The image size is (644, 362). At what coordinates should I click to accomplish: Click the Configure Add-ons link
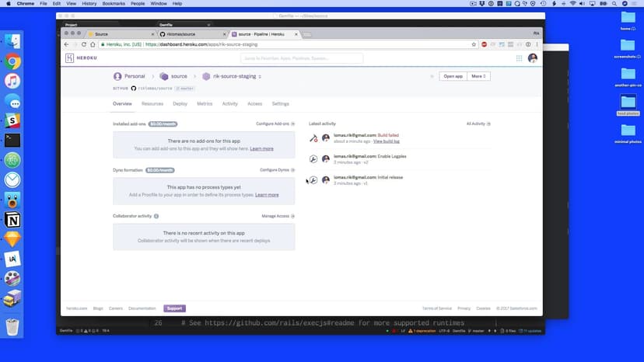(x=275, y=124)
